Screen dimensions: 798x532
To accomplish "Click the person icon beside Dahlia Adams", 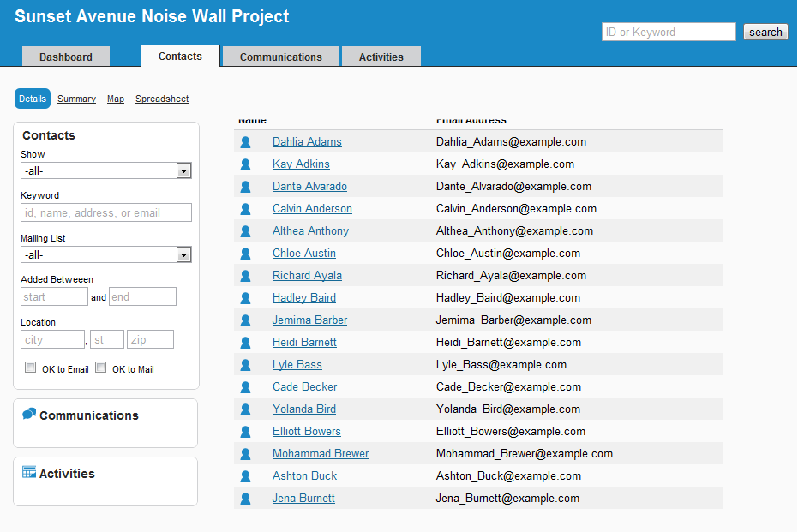I will click(245, 142).
